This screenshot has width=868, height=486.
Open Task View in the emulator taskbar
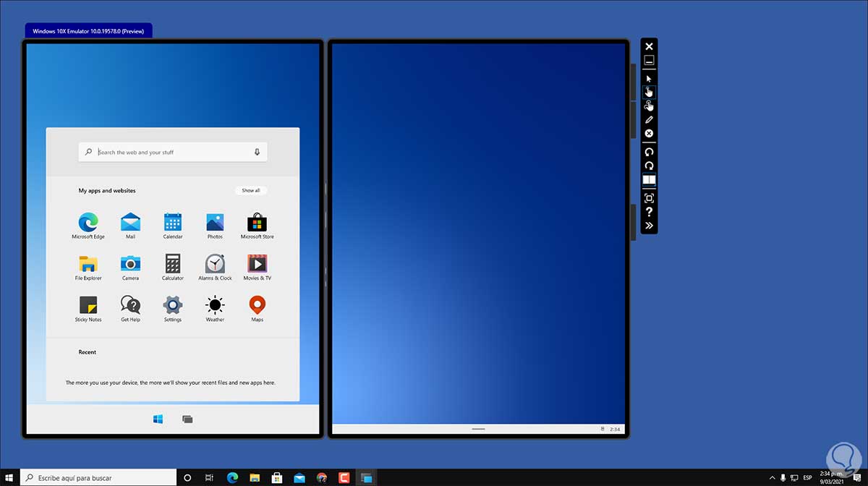[187, 419]
